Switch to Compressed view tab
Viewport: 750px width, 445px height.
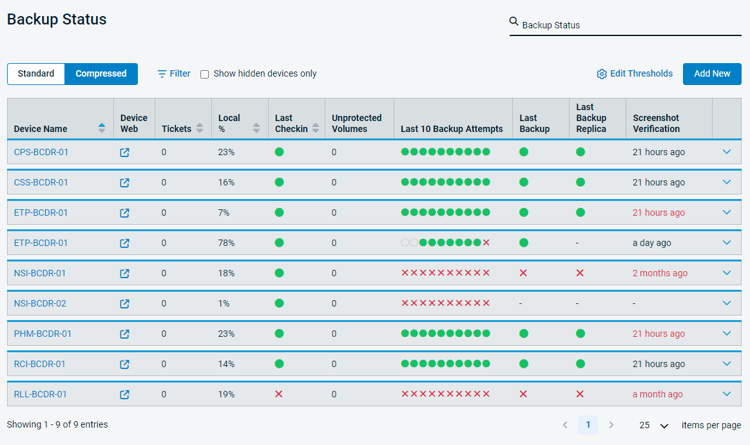coord(101,74)
